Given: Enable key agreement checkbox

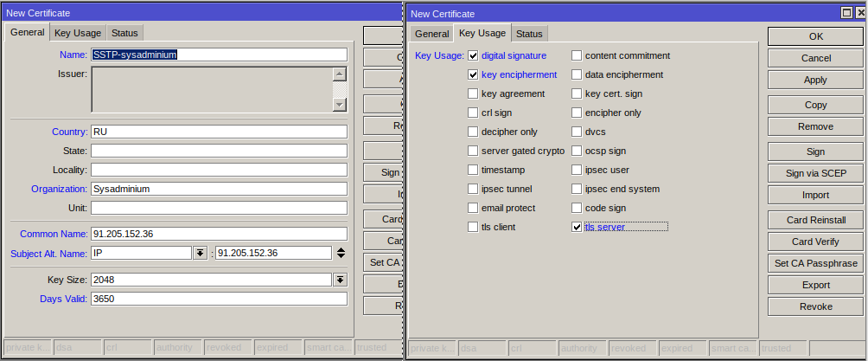Looking at the screenshot, I should tap(473, 93).
